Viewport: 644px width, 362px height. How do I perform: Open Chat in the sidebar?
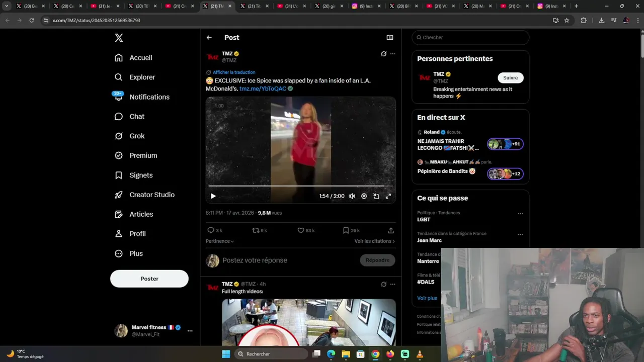click(129, 117)
